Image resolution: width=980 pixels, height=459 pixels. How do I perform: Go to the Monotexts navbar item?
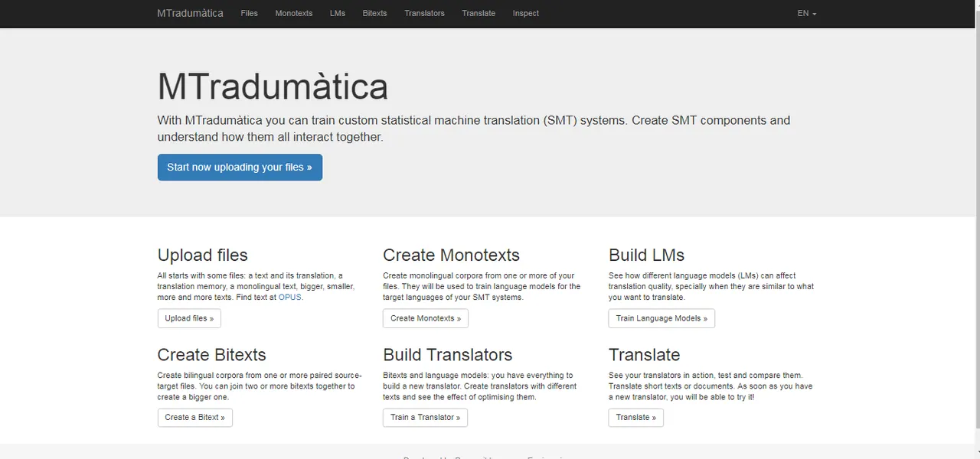[294, 13]
